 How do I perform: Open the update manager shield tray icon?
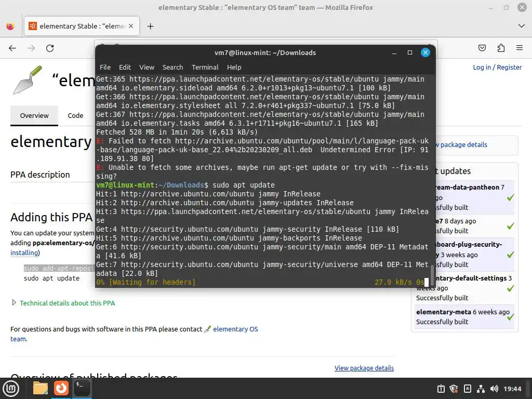click(454, 389)
